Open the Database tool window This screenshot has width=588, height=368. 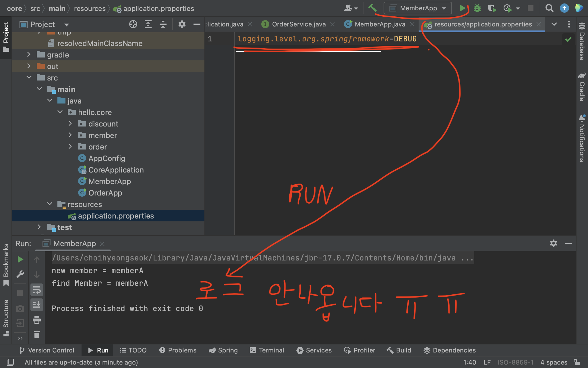[582, 42]
